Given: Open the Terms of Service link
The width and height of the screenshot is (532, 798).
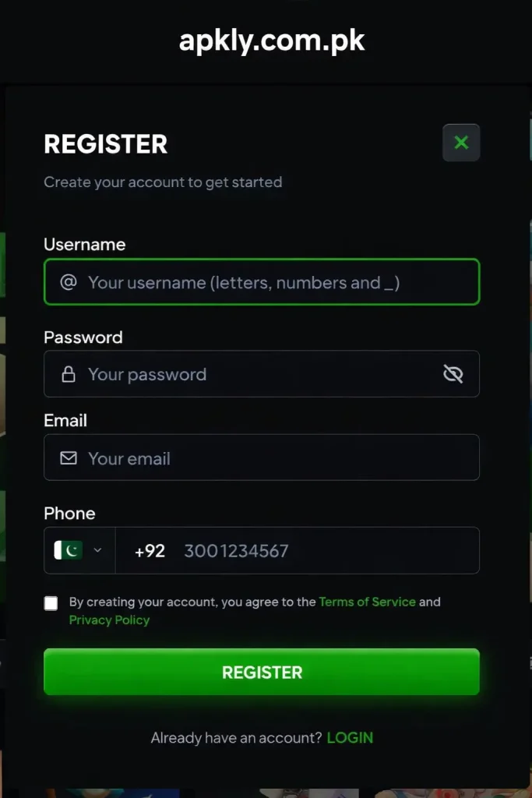Looking at the screenshot, I should point(367,602).
